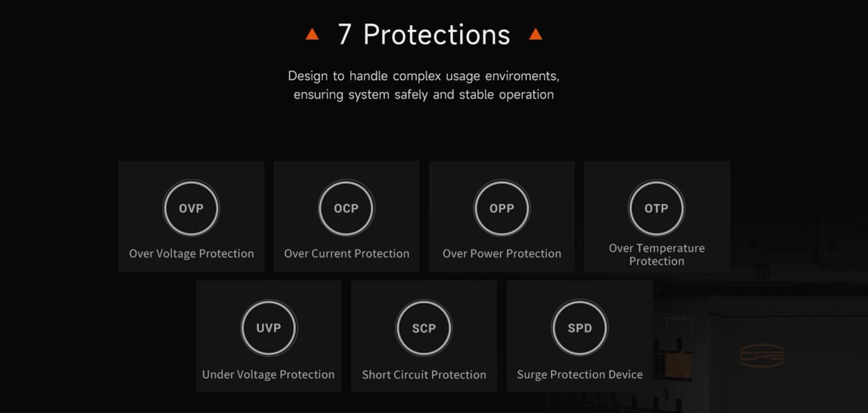868x413 pixels.
Task: Click the 7 Protections heading
Action: point(424,35)
